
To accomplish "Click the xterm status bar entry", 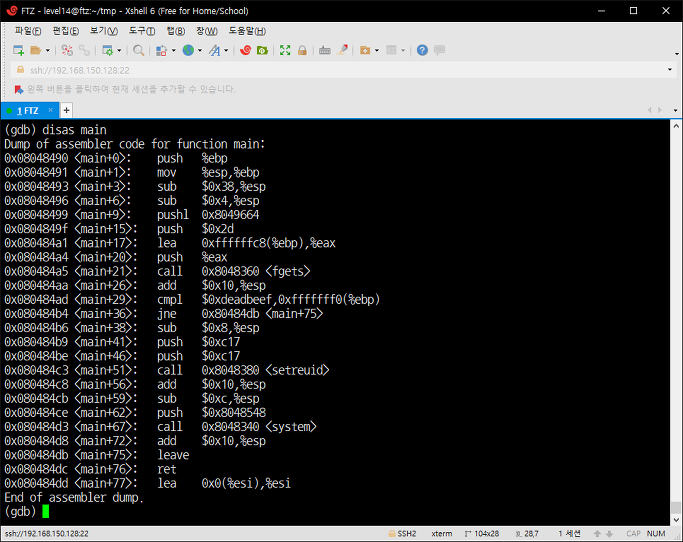I will (442, 534).
